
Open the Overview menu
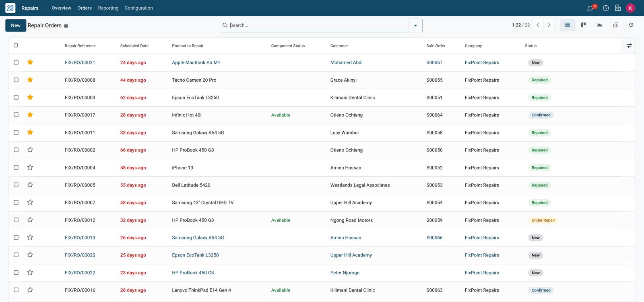click(x=61, y=8)
